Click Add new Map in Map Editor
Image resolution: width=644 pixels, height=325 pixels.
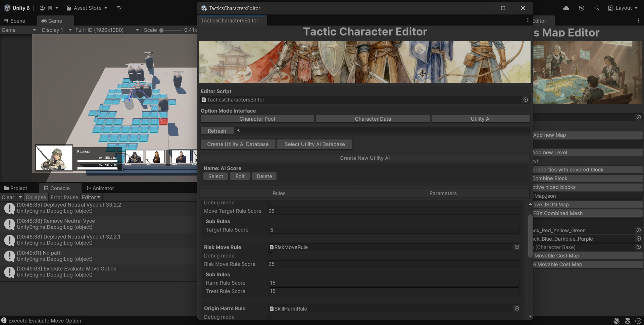click(x=587, y=135)
